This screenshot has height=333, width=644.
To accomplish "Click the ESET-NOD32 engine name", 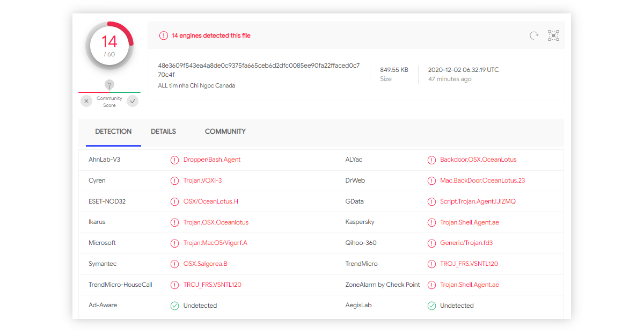I will coord(107,201).
